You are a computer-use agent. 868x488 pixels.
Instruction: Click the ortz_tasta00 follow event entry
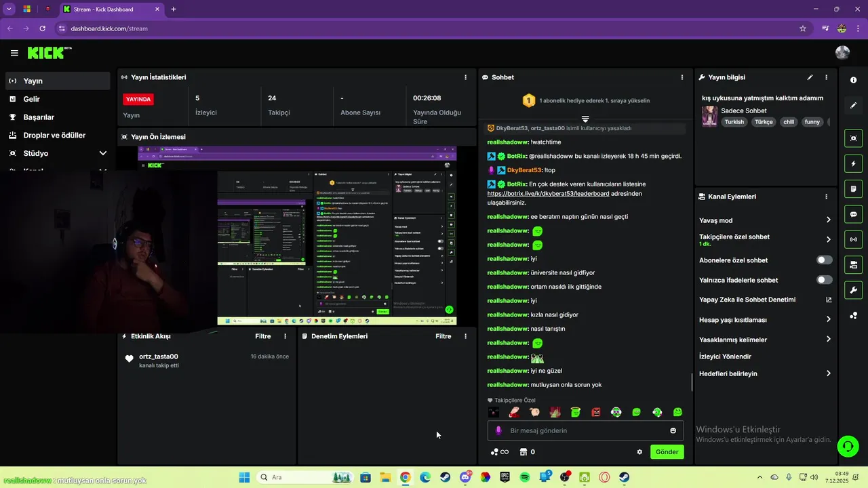208,361
